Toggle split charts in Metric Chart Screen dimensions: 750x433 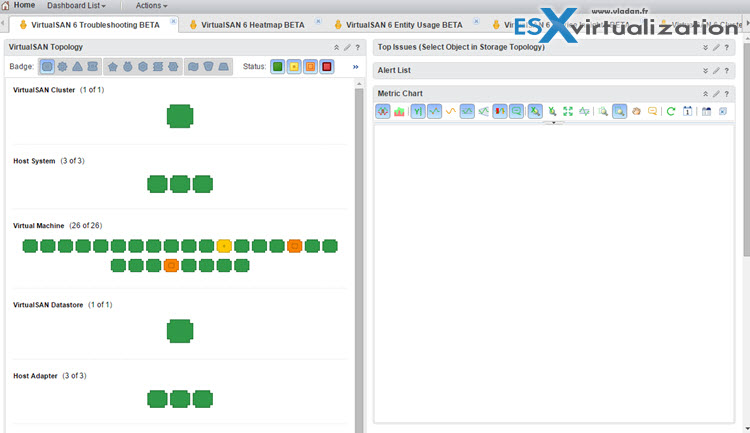(383, 111)
